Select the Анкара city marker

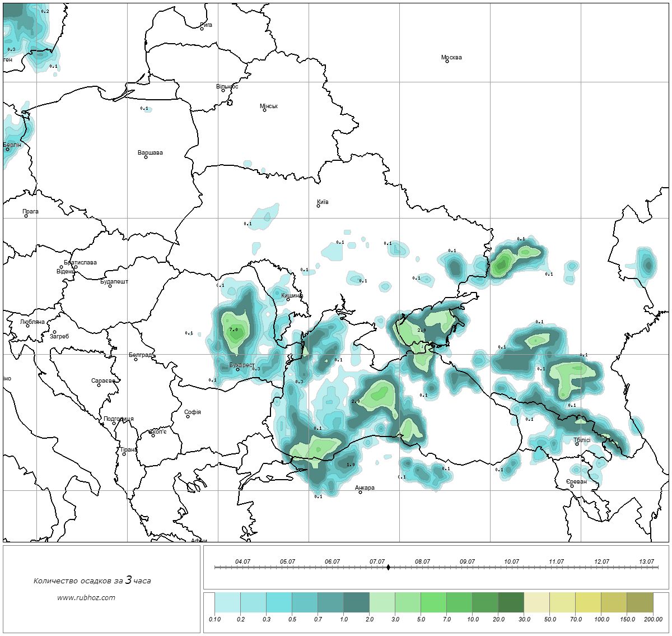[360, 492]
